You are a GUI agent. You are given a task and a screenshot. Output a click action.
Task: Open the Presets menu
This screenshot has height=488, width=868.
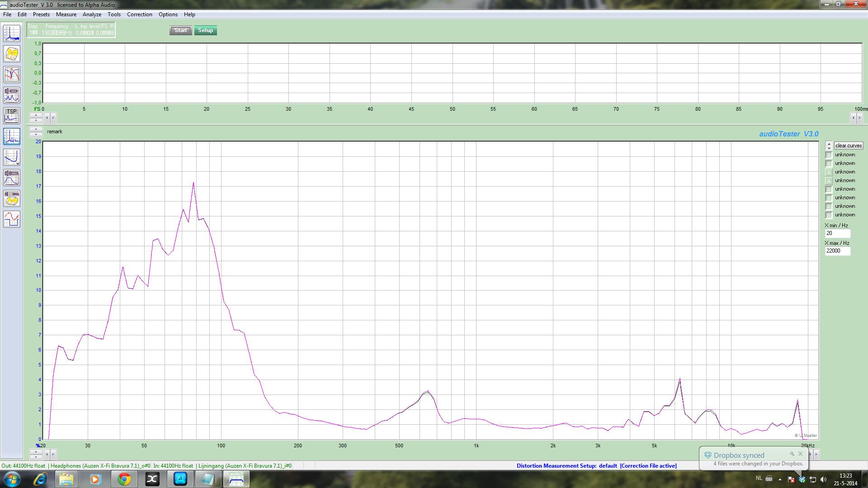(41, 14)
